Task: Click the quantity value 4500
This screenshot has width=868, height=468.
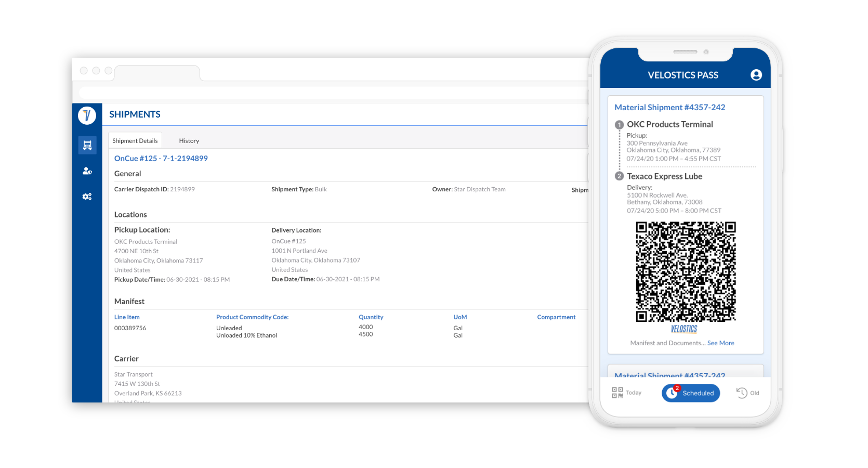Action: click(366, 334)
